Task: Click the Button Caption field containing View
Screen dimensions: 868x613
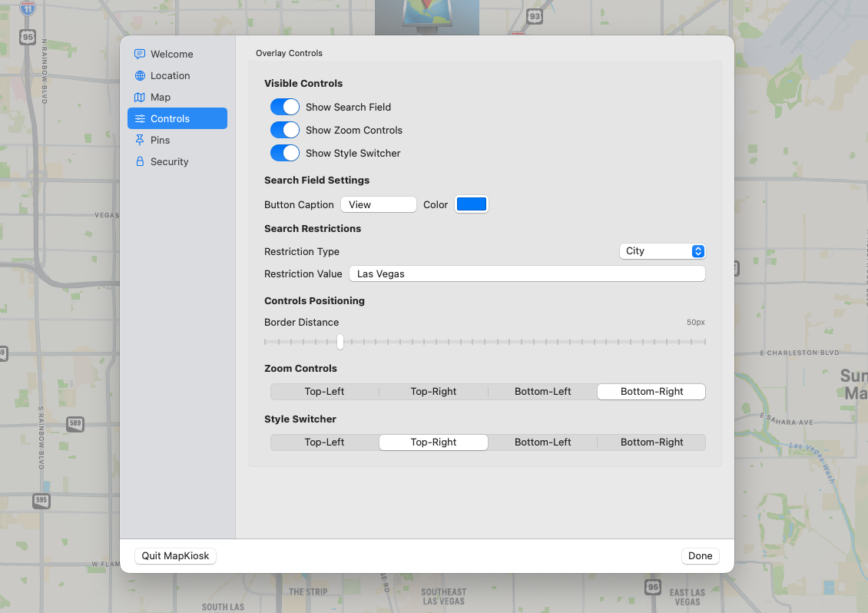Action: click(x=379, y=204)
